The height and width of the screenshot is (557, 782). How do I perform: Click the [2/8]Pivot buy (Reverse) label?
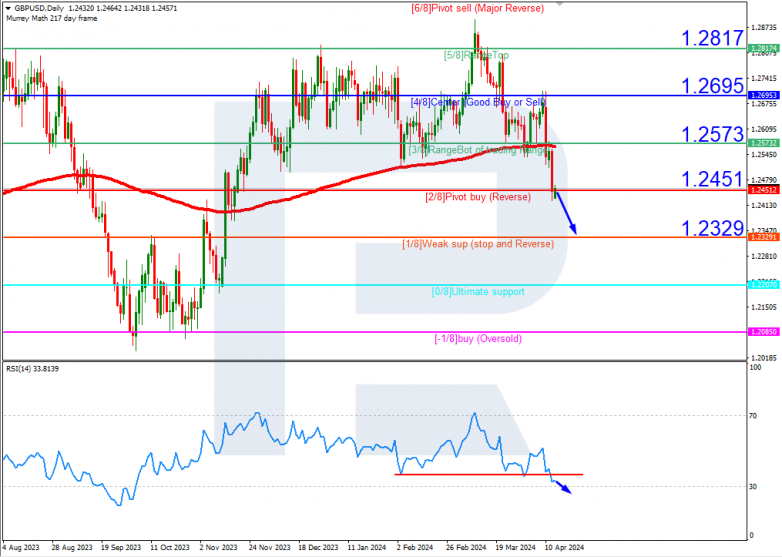478,197
